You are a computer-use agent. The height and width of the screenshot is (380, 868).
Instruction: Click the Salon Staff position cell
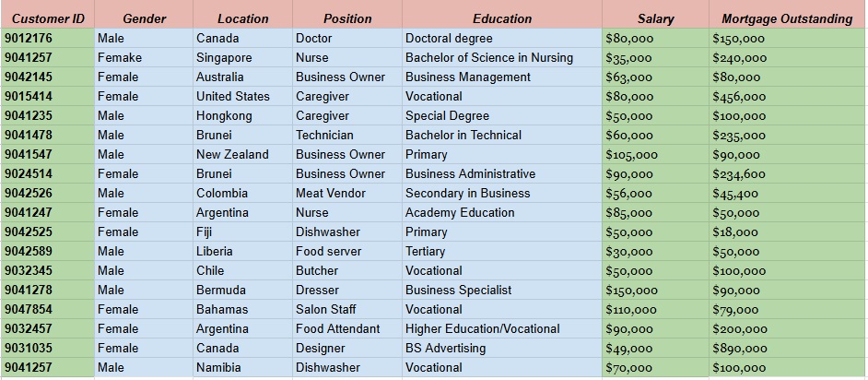click(347, 310)
